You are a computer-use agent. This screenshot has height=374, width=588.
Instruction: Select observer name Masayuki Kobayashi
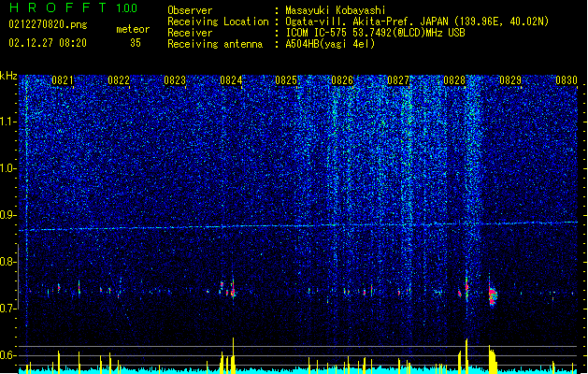point(336,10)
